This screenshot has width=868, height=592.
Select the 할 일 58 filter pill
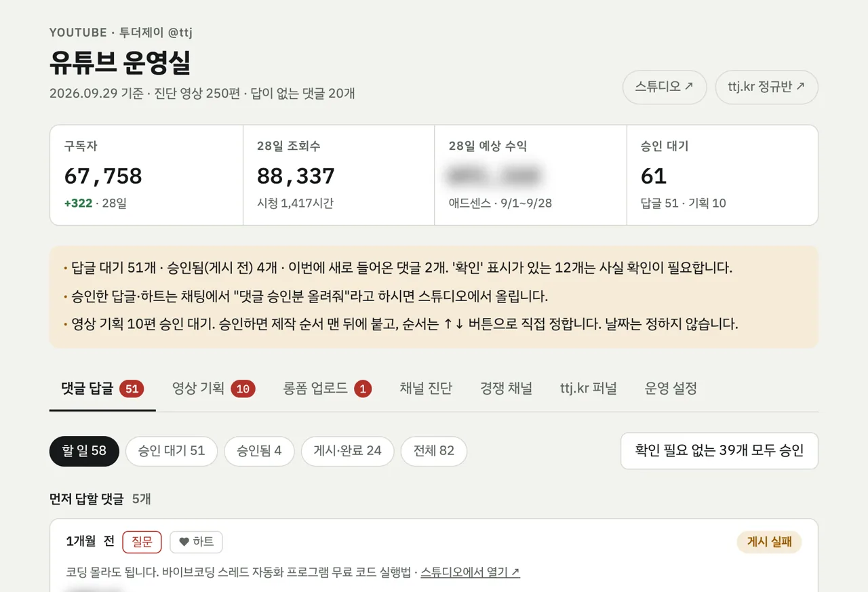pyautogui.click(x=84, y=451)
